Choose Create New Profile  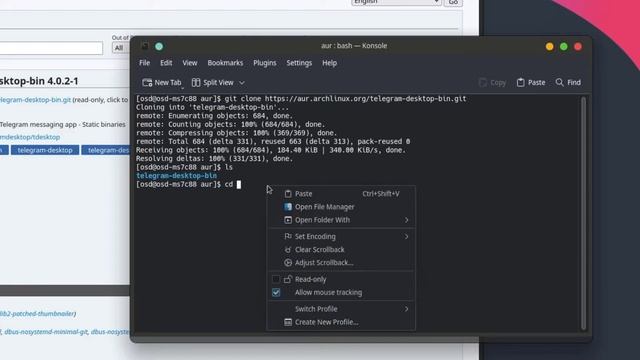click(x=341, y=322)
